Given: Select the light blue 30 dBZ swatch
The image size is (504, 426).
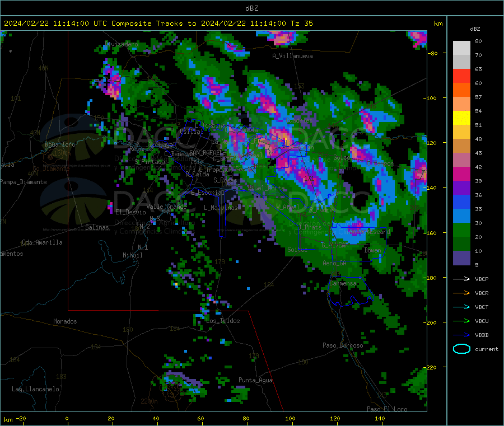Looking at the screenshot, I should coord(461,216).
